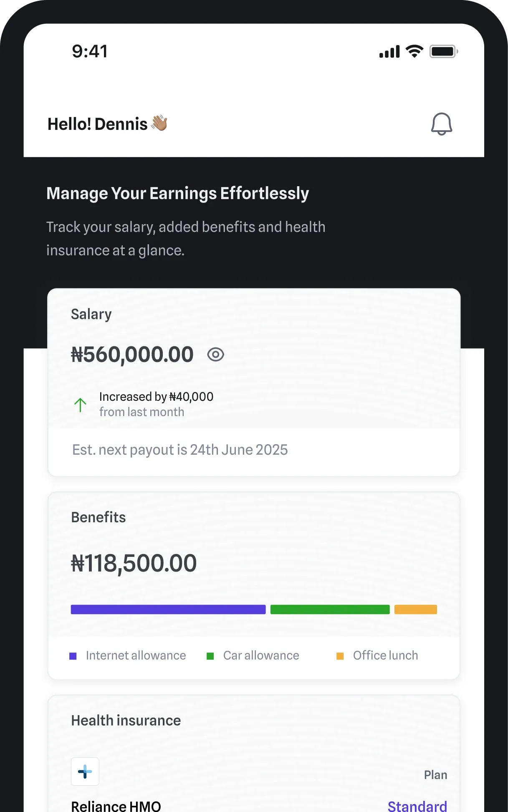The image size is (508, 812).
Task: Tap the Hello! Dennis greeting
Action: pos(98,124)
